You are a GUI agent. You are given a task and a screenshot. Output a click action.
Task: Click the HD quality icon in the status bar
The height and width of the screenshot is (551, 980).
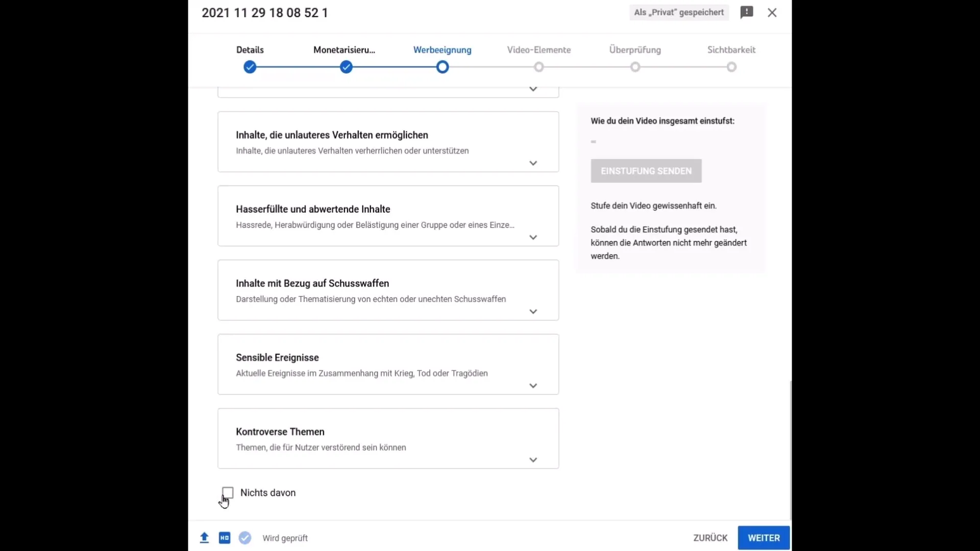(224, 537)
